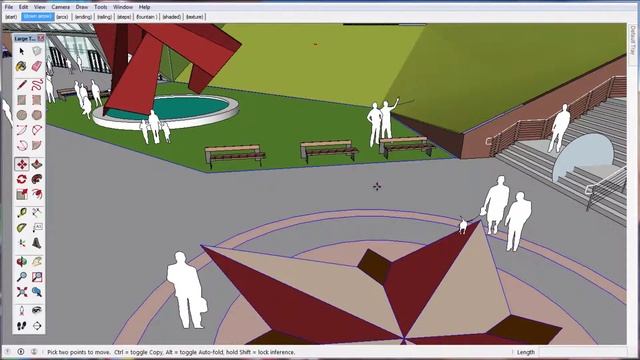Viewport: 640px width, 360px height.
Task: Activate the Tape Measure tool
Action: coord(22,213)
